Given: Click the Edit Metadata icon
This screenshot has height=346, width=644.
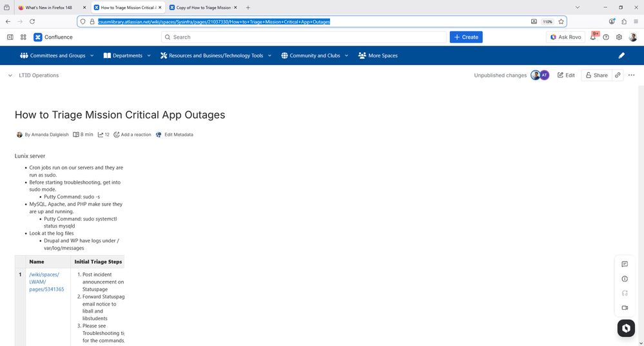Looking at the screenshot, I should click(159, 135).
